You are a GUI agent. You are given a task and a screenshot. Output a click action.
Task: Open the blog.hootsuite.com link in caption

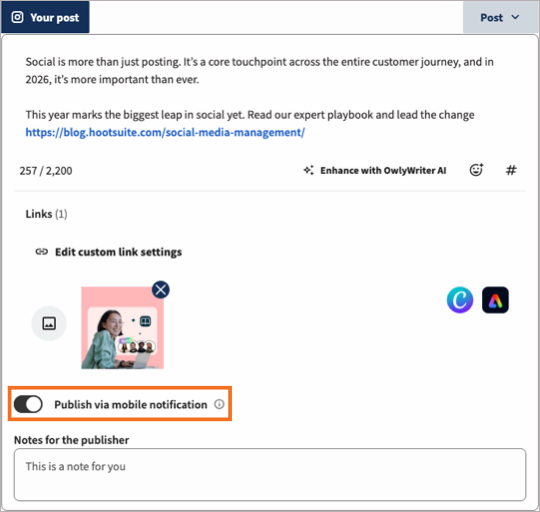tap(165, 133)
